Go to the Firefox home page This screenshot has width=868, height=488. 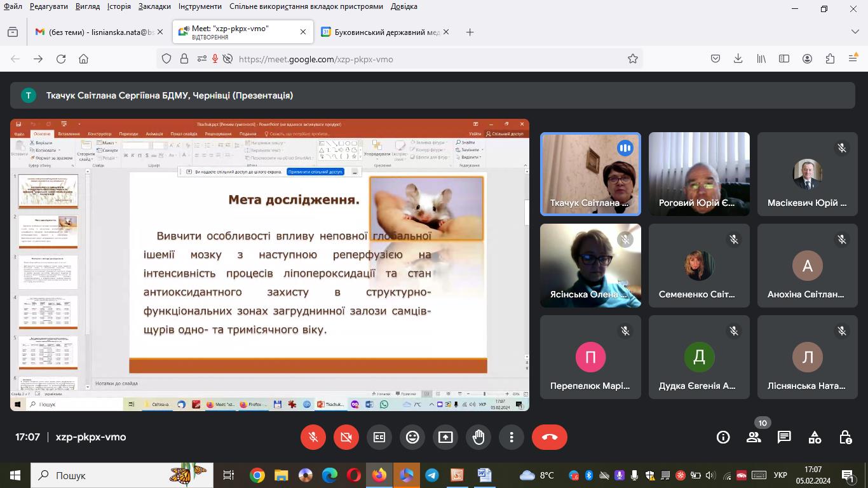83,58
